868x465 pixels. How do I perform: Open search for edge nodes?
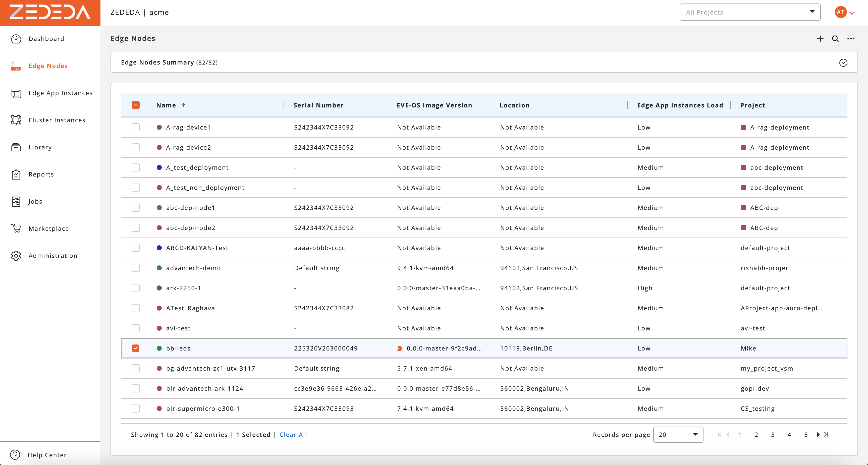click(835, 39)
